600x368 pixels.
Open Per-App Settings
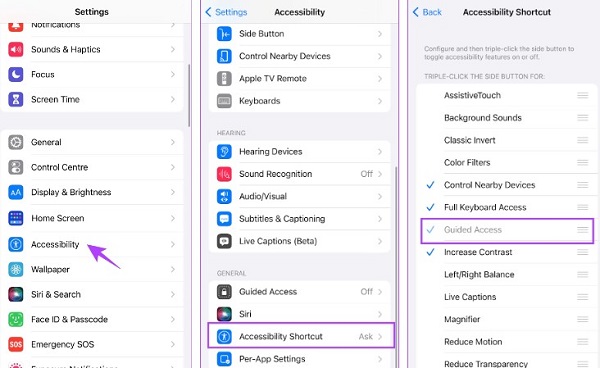point(300,359)
